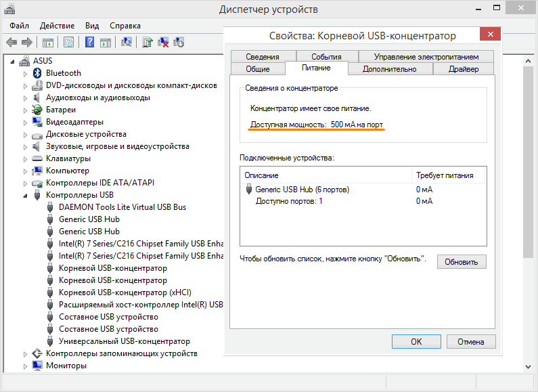
Task: Switch to the События tab
Action: click(327, 57)
